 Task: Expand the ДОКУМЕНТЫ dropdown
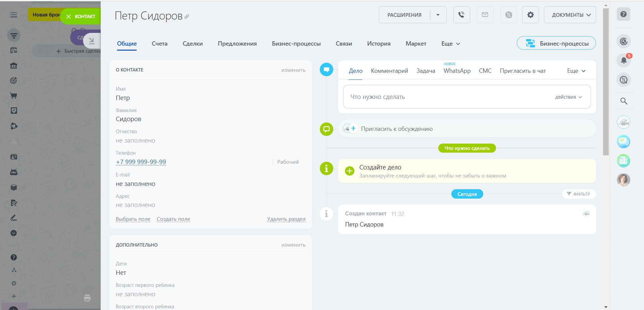pos(569,15)
